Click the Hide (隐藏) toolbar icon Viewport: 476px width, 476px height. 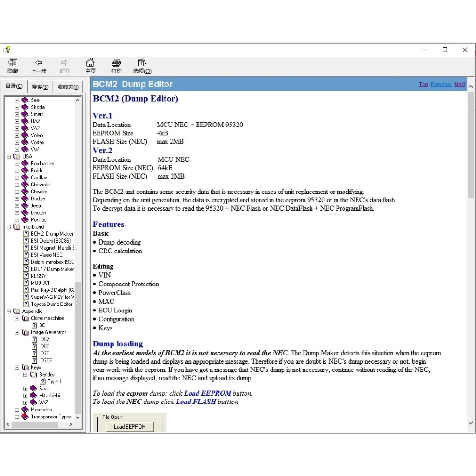pos(13,63)
